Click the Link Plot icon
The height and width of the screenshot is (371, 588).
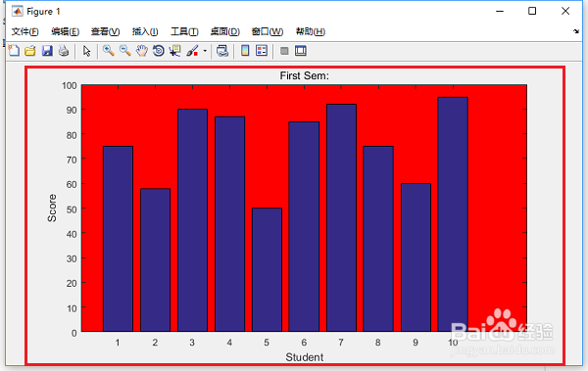click(222, 51)
